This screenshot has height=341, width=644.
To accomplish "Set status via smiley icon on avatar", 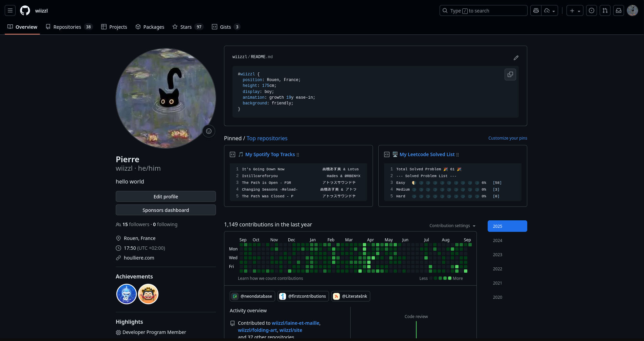I will (209, 131).
